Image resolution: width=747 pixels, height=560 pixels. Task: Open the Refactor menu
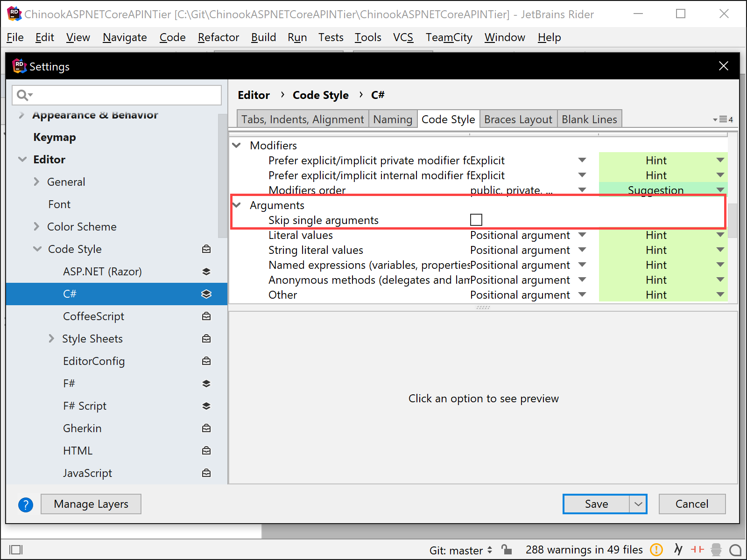tap(218, 37)
